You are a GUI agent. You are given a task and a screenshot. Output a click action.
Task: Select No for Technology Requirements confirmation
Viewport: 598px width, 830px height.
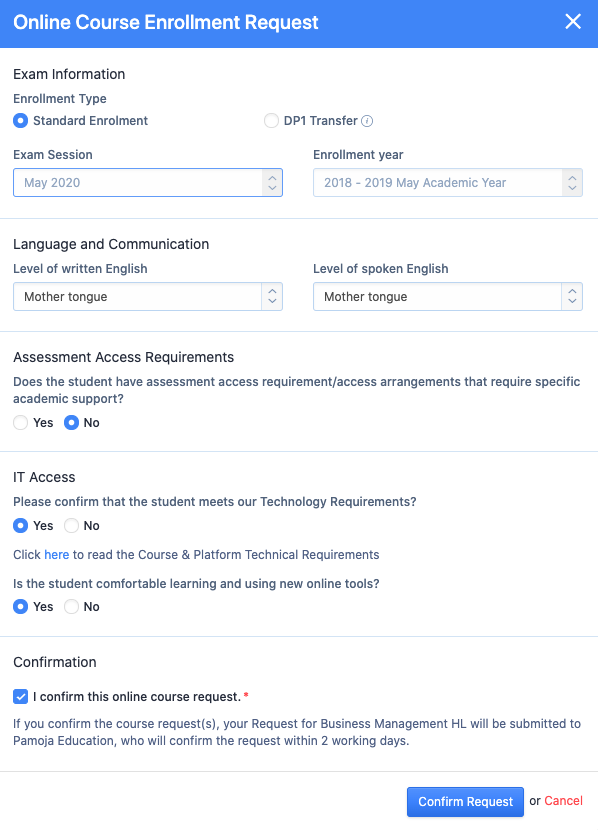[71, 526]
